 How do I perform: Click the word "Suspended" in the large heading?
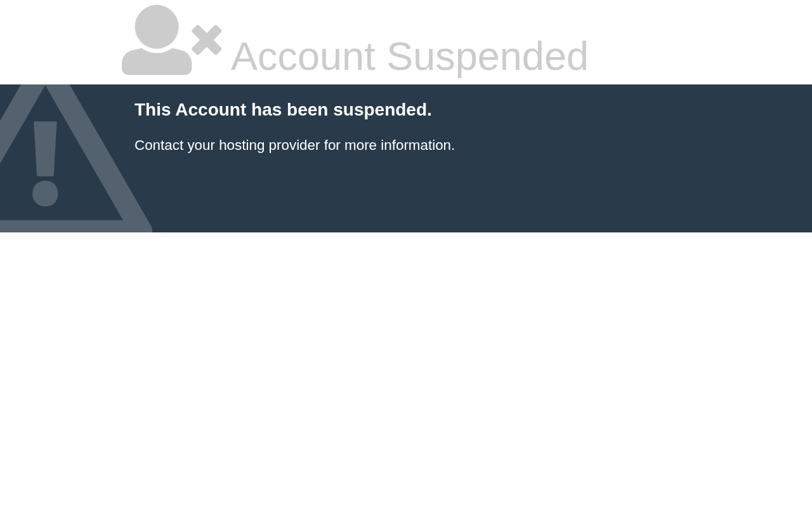click(487, 57)
